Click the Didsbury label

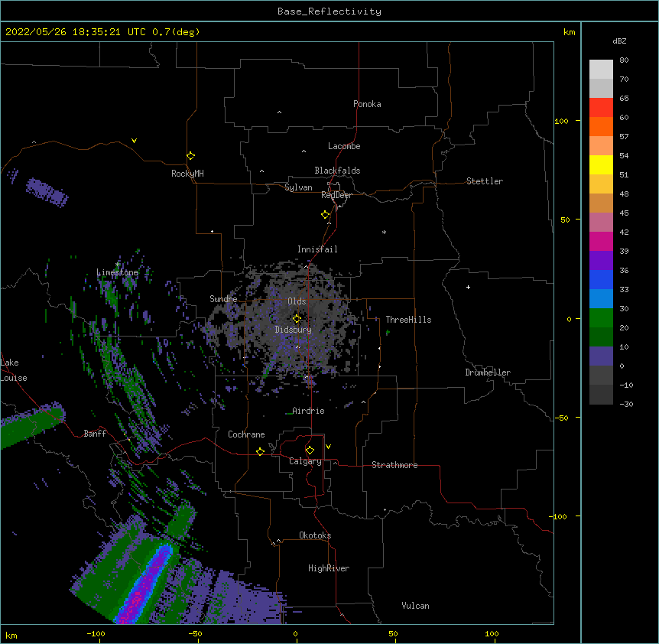coord(294,330)
